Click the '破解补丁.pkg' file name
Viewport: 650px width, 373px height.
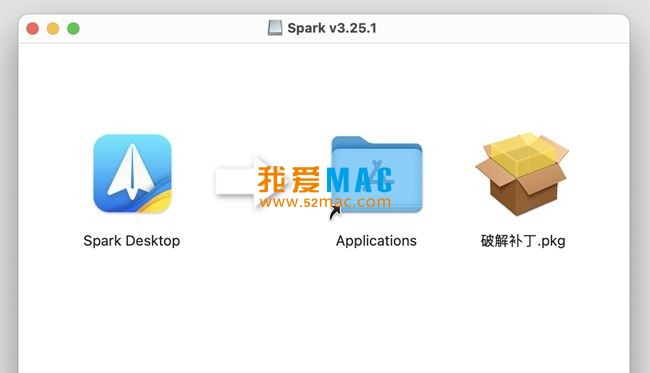pos(523,241)
